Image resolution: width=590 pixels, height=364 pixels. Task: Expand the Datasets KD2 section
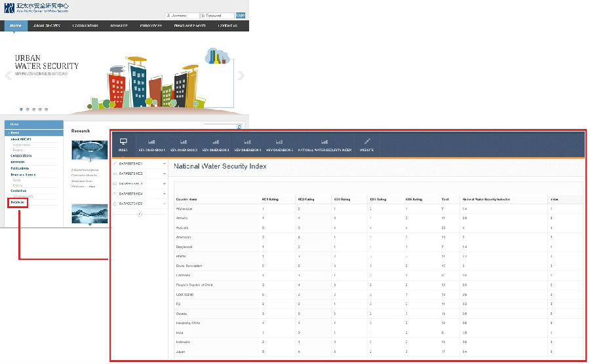(x=163, y=173)
